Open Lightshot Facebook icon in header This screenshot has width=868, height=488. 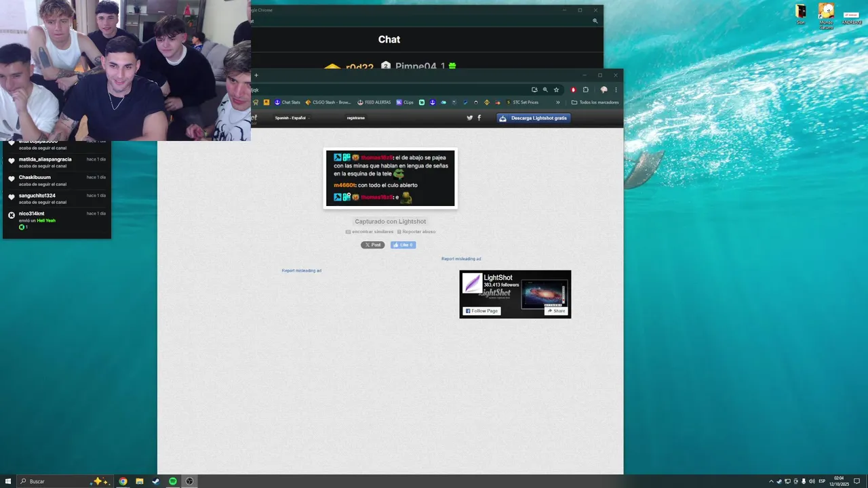[x=479, y=118]
